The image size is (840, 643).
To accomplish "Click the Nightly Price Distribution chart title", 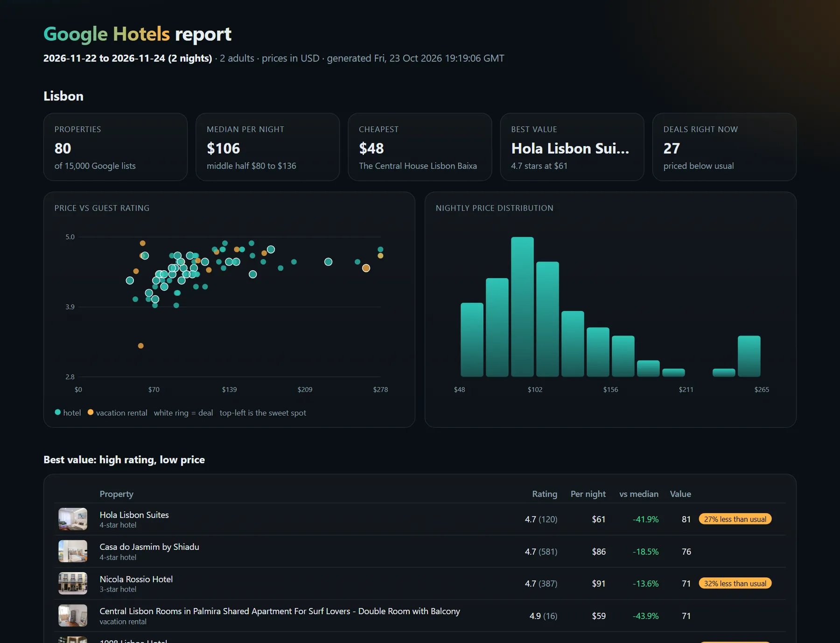I will (x=495, y=208).
